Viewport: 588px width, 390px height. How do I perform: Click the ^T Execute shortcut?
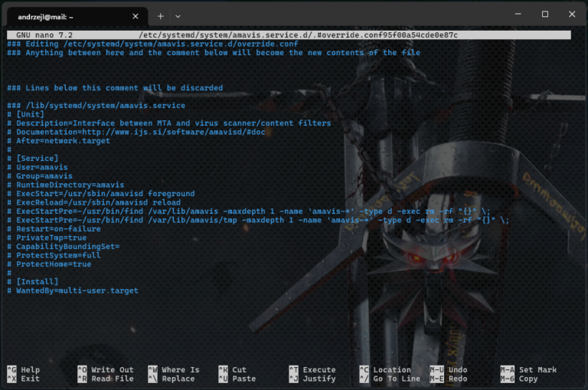312,370
